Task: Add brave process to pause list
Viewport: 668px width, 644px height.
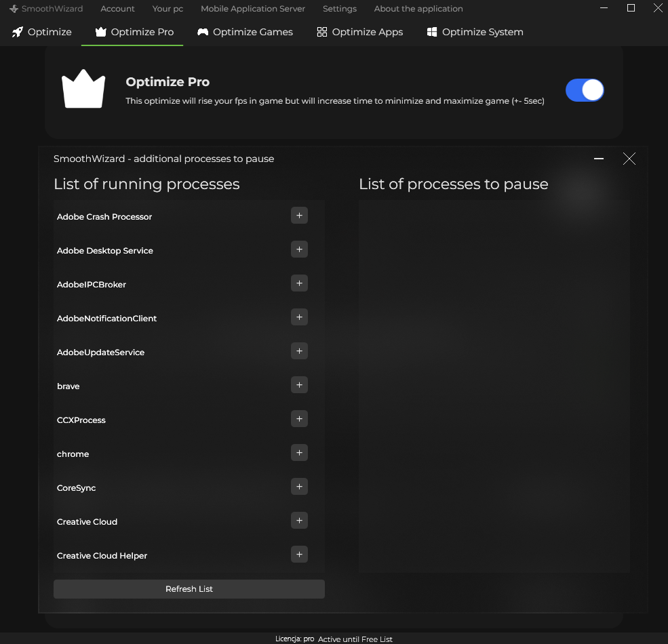Action: tap(299, 385)
